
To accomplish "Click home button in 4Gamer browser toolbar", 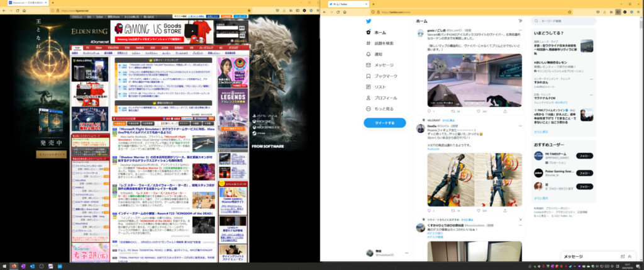I will point(25,10).
